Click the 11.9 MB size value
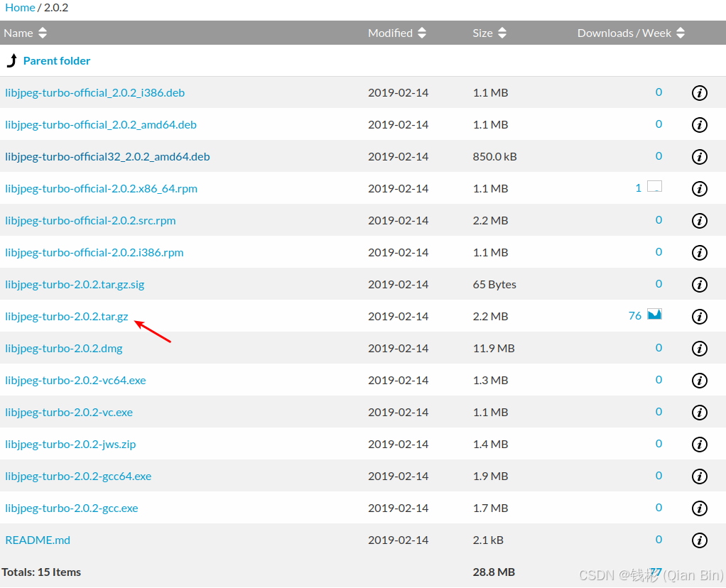This screenshot has width=726, height=588. tap(494, 348)
